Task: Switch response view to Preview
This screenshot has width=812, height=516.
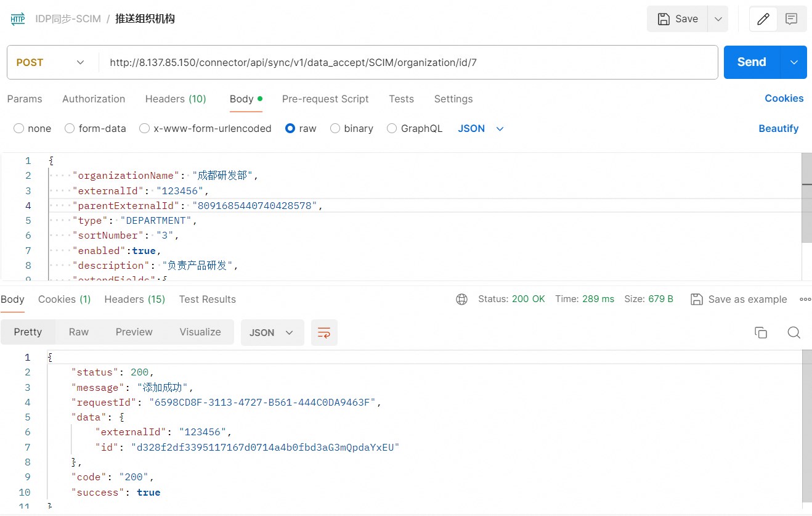Action: (134, 332)
